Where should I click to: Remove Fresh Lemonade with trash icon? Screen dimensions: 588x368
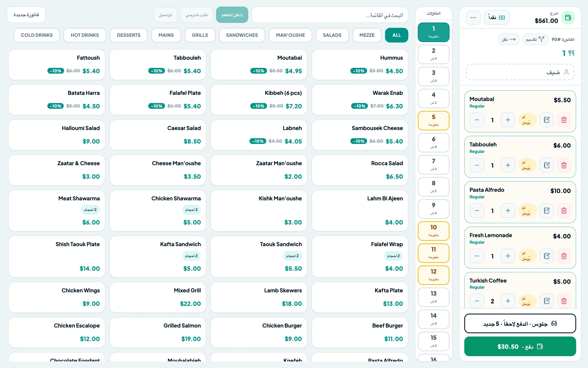564,256
